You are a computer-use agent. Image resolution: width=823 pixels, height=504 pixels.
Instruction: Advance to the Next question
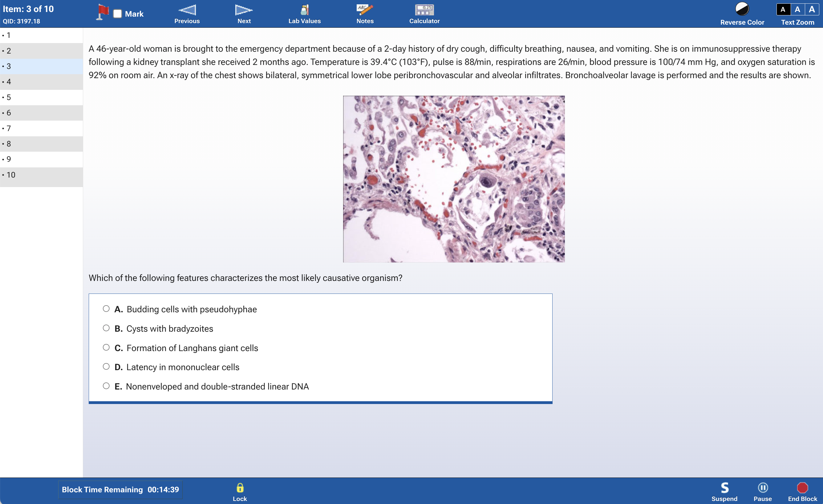pyautogui.click(x=244, y=13)
